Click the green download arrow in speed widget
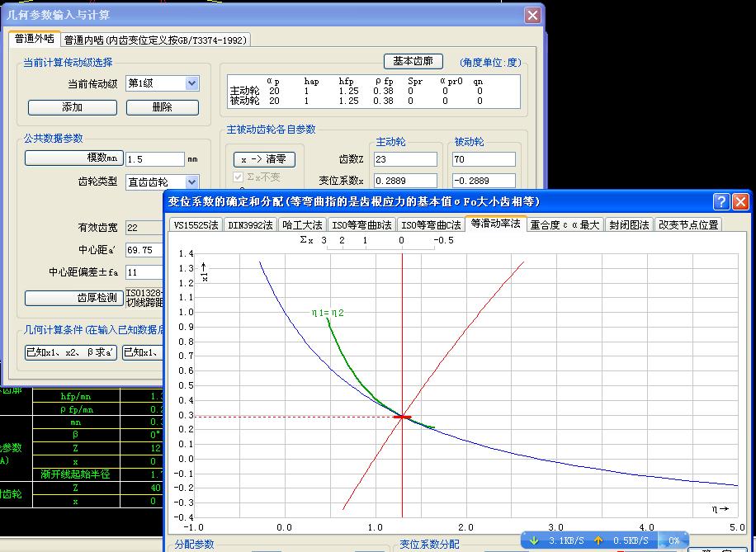Screen dimensions: 756x552 click(x=535, y=540)
